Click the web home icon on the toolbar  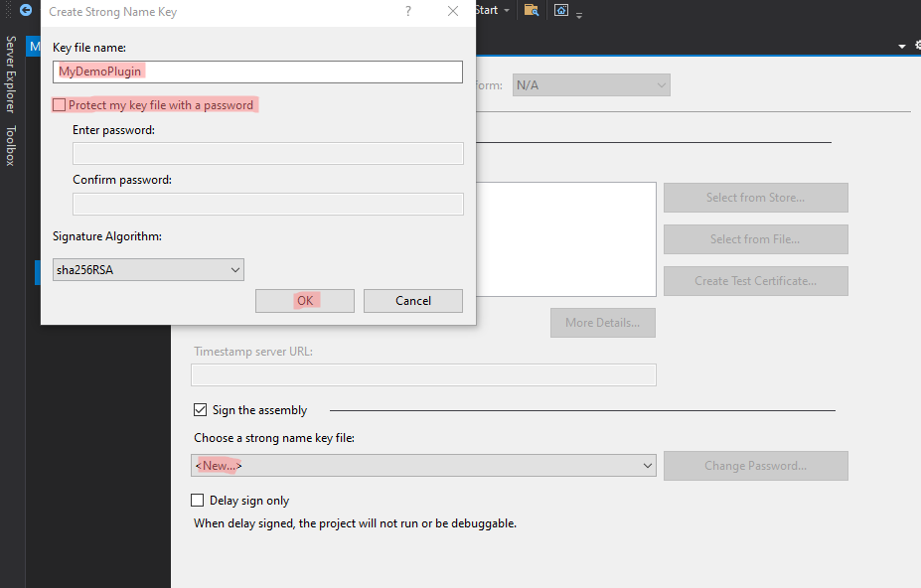click(x=561, y=10)
